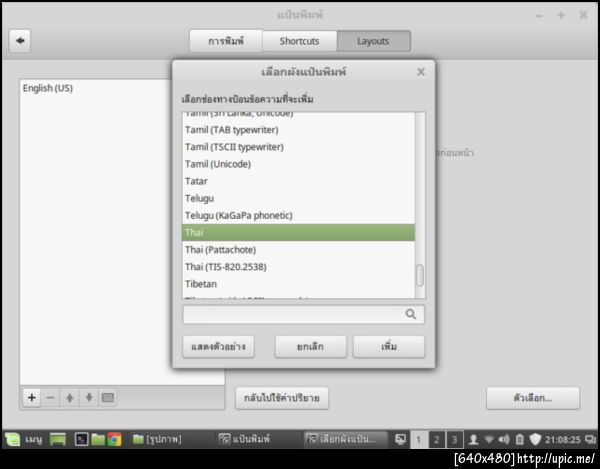The width and height of the screenshot is (600, 469).
Task: Click the search magnifier icon in dialog
Action: point(411,314)
